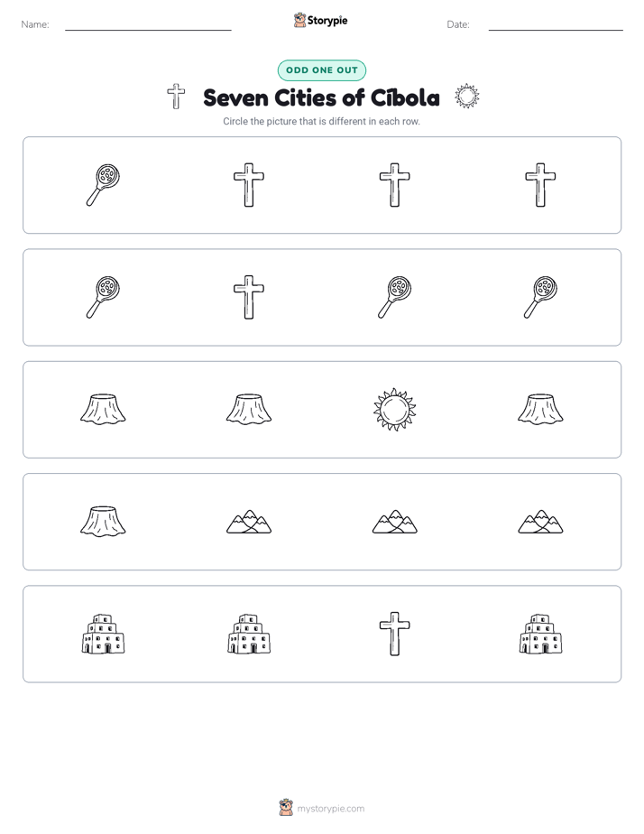
Task: Select the cross in the second row
Action: (x=249, y=297)
